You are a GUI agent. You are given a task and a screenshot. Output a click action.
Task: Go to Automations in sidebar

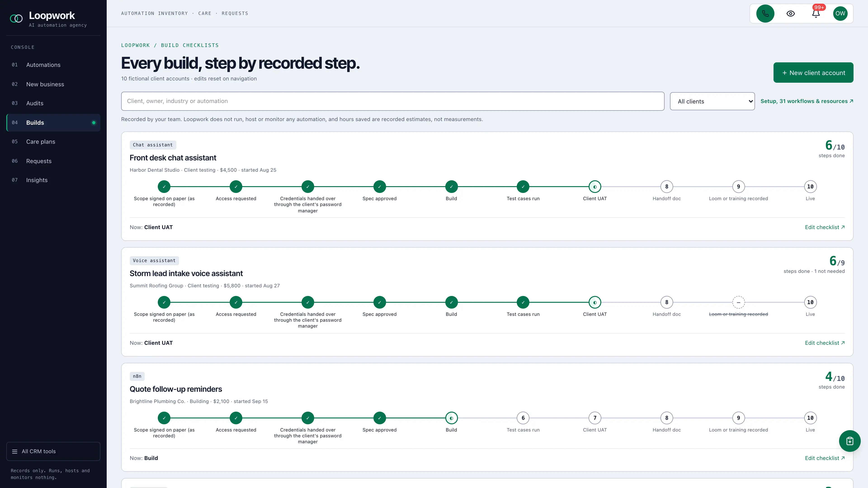click(53, 65)
